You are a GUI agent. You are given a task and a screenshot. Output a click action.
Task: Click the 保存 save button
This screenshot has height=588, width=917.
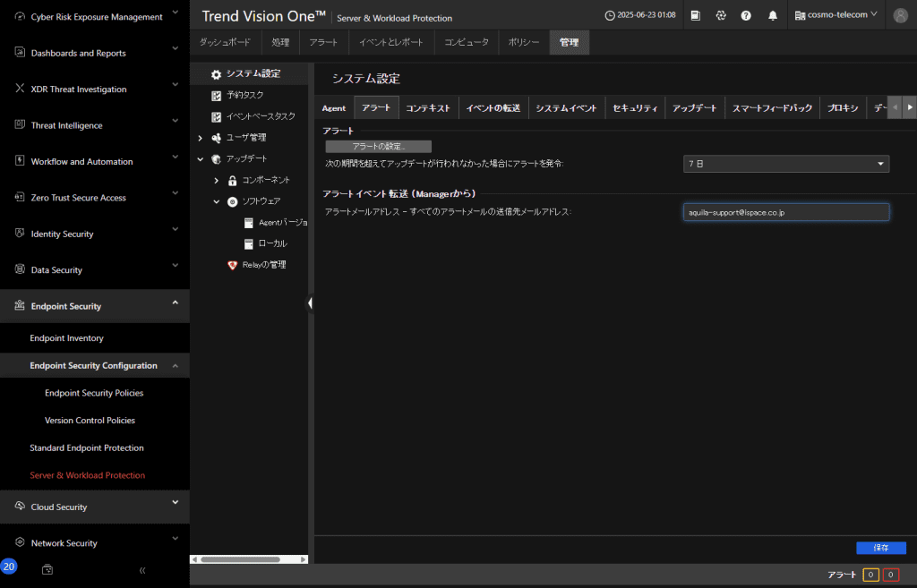point(881,548)
